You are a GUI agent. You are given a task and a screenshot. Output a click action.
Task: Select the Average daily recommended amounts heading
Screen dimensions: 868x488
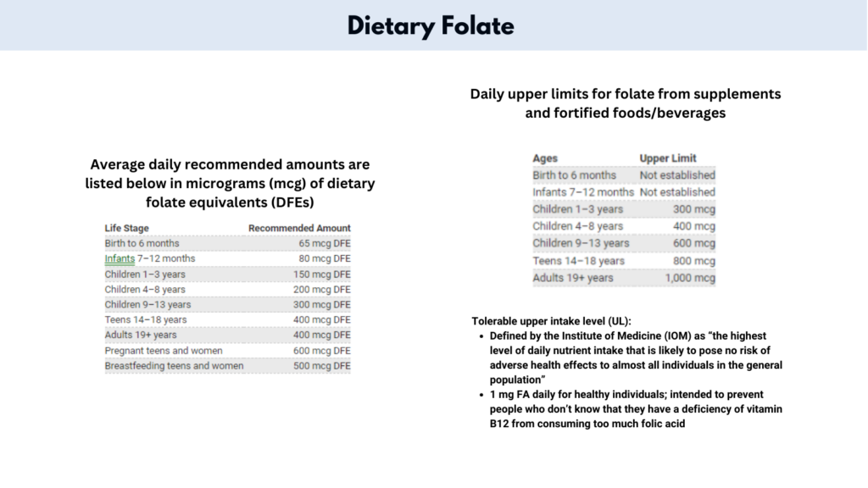(x=230, y=183)
